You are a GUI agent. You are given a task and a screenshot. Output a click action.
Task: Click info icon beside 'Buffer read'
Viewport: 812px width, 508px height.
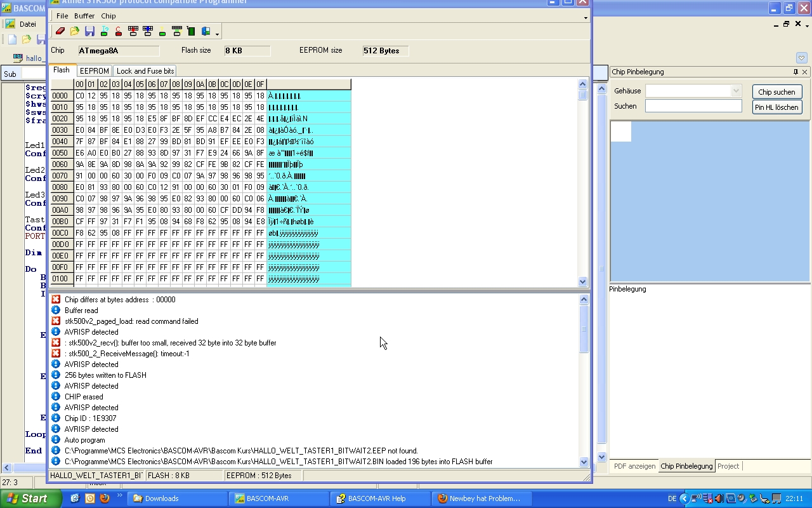(56, 311)
